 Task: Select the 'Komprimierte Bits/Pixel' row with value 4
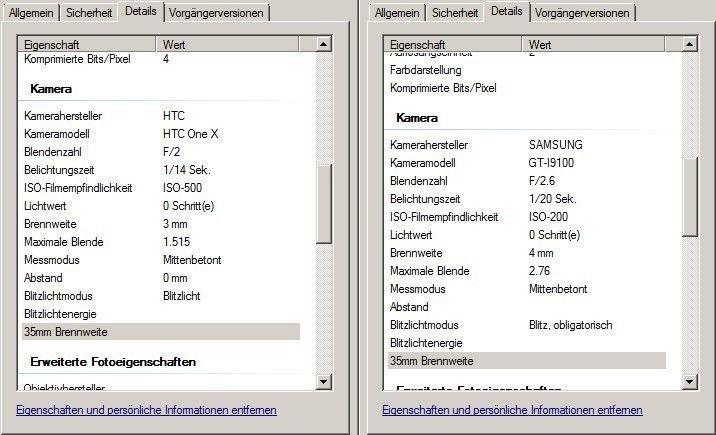161,59
